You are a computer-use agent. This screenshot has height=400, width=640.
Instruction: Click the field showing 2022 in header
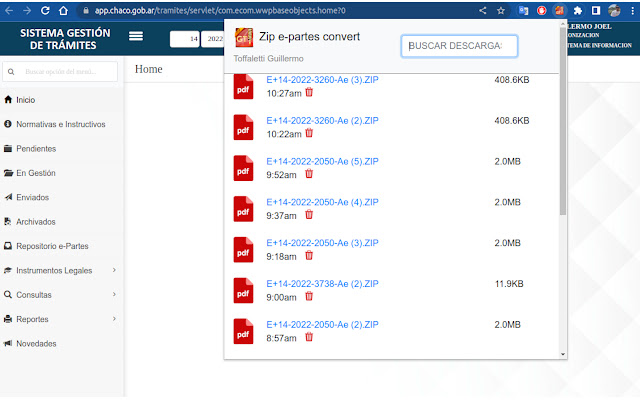pyautogui.click(x=212, y=39)
